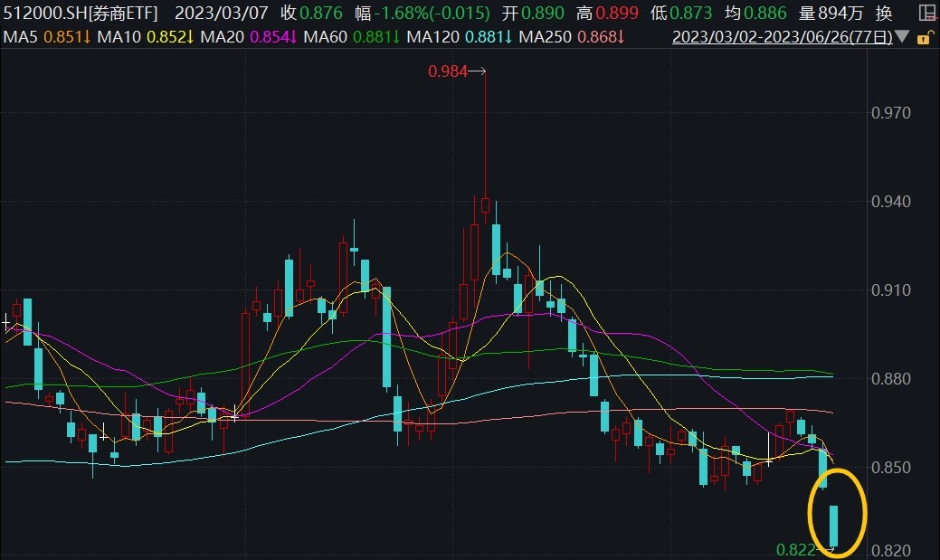940x560 pixels.
Task: Click the orange unlock padlock icon
Action: click(922, 39)
